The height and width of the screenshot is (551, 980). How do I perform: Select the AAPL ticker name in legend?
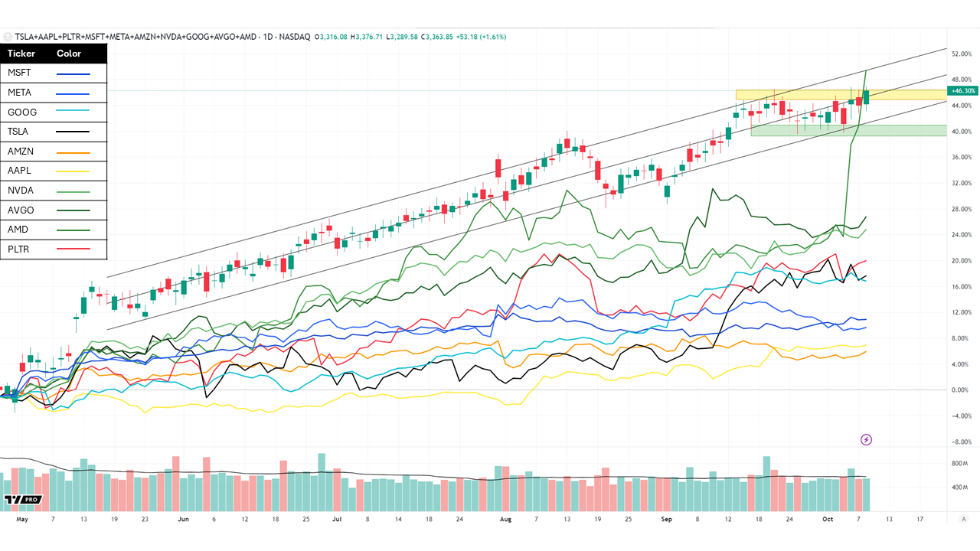click(20, 171)
